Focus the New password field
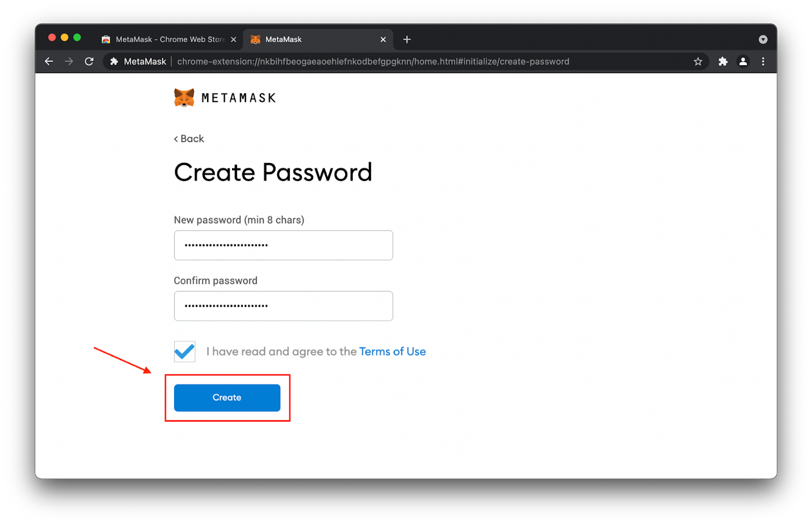Image resolution: width=812 pixels, height=525 pixels. (283, 245)
